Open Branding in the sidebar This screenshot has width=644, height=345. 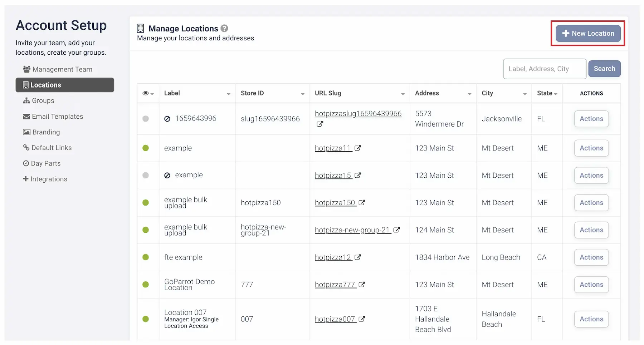click(x=42, y=132)
